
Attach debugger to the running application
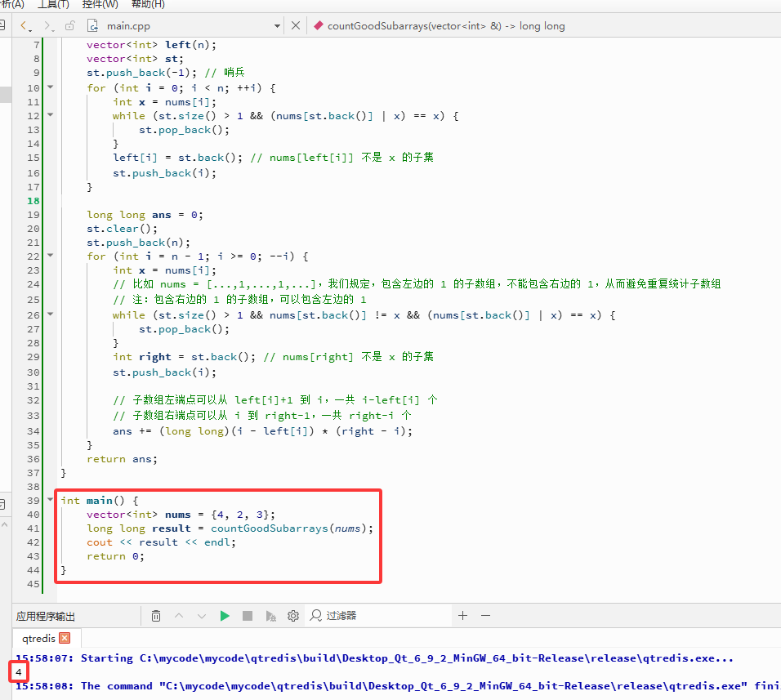(270, 616)
